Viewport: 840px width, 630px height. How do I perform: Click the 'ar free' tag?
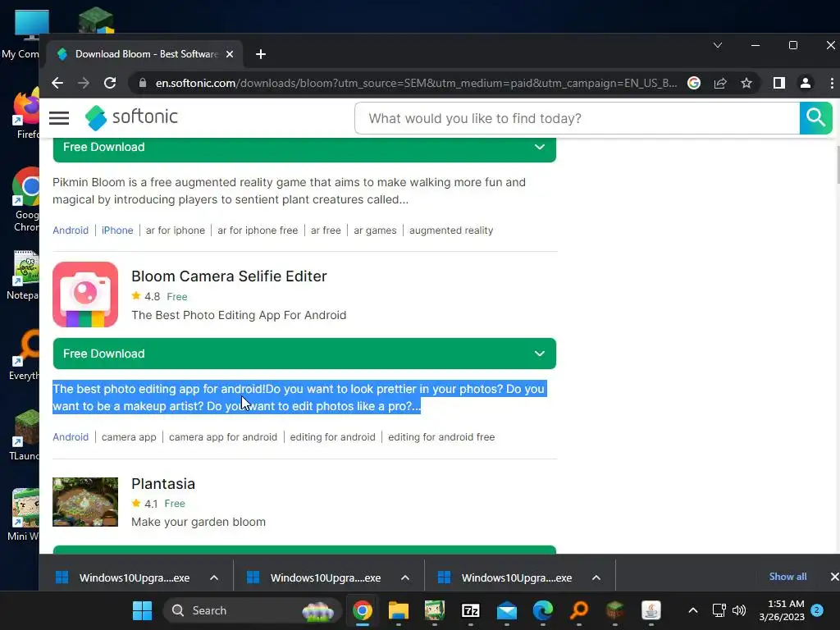[x=326, y=231]
